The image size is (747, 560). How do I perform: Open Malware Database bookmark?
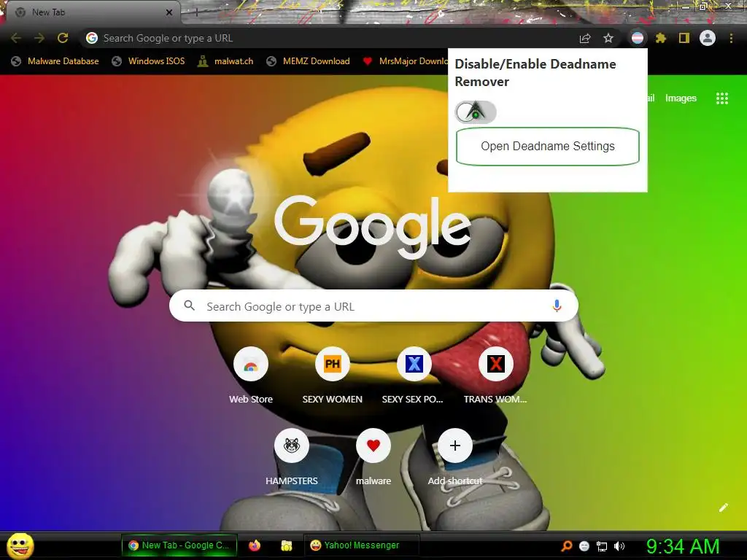(x=55, y=61)
